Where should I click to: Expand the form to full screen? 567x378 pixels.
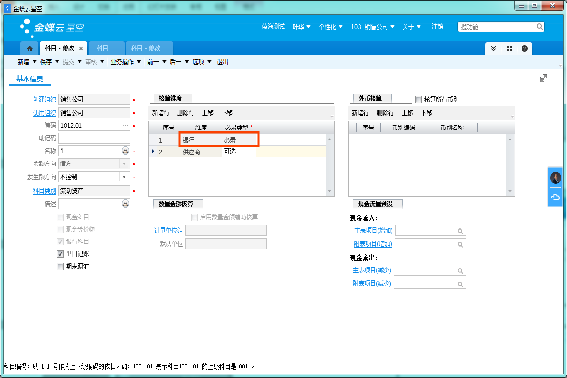click(543, 78)
